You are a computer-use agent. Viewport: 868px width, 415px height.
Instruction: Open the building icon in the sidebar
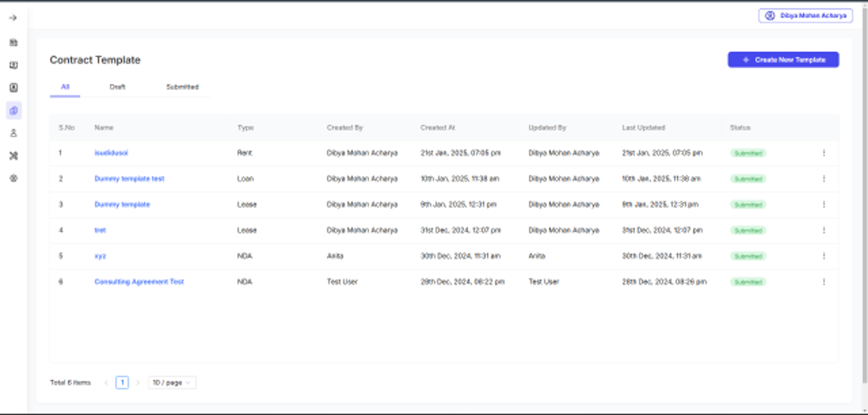click(14, 42)
